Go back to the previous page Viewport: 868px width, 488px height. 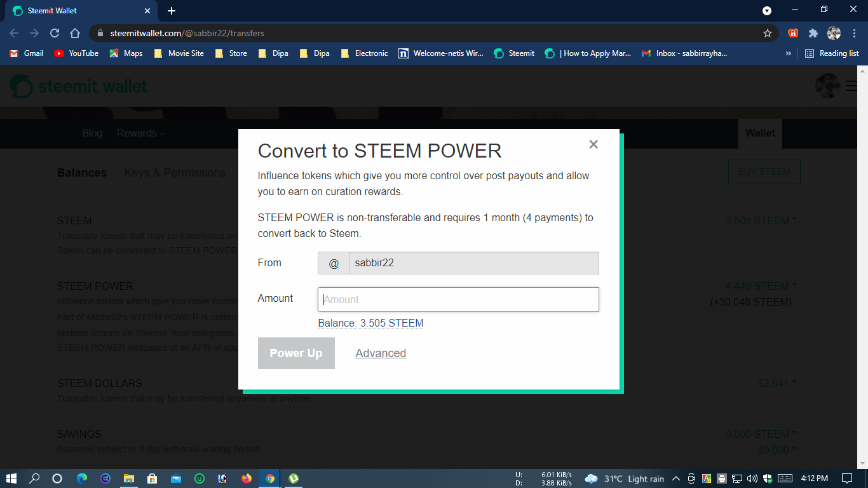[14, 33]
